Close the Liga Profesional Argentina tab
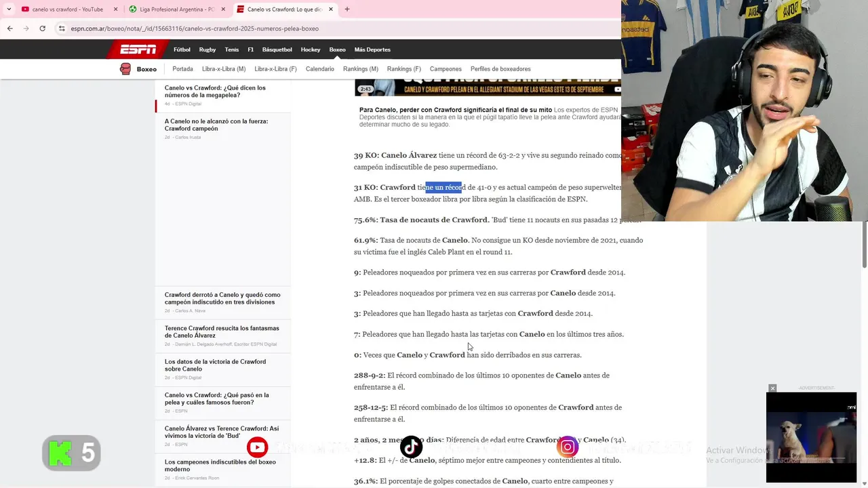Image resolution: width=868 pixels, height=488 pixels. (x=223, y=9)
